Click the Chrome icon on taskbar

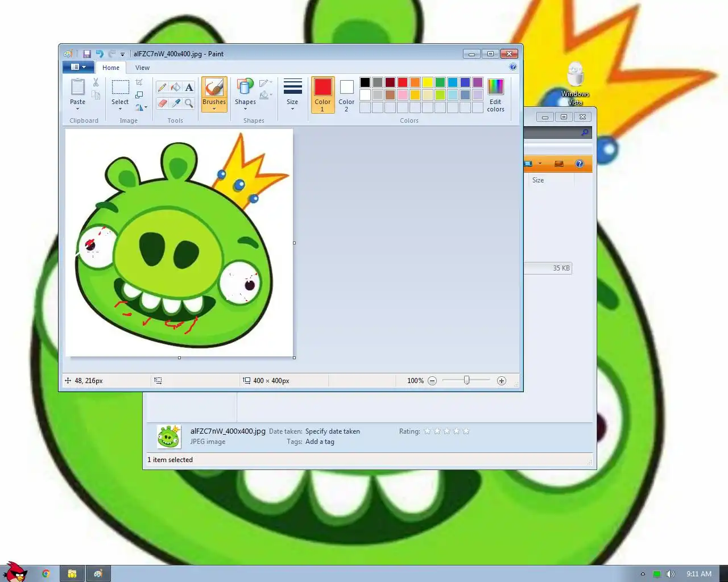(46, 573)
